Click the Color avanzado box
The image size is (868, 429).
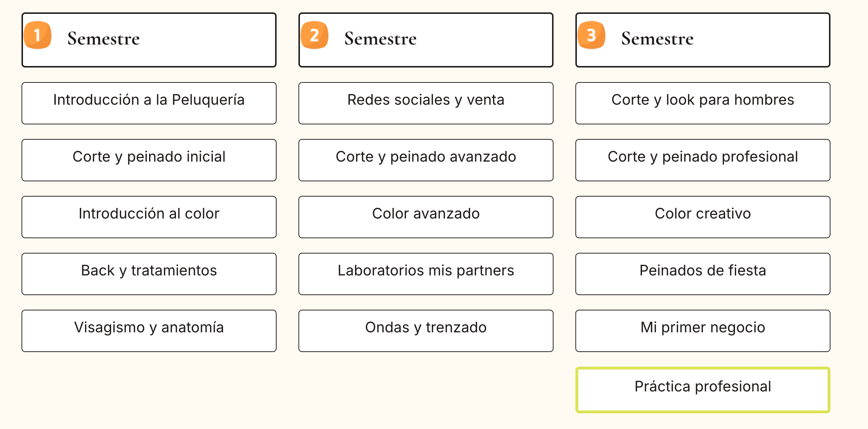(426, 217)
